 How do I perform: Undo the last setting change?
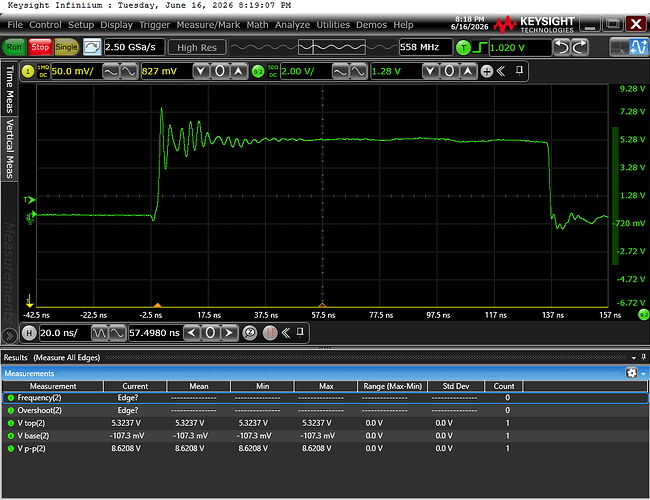(x=562, y=47)
